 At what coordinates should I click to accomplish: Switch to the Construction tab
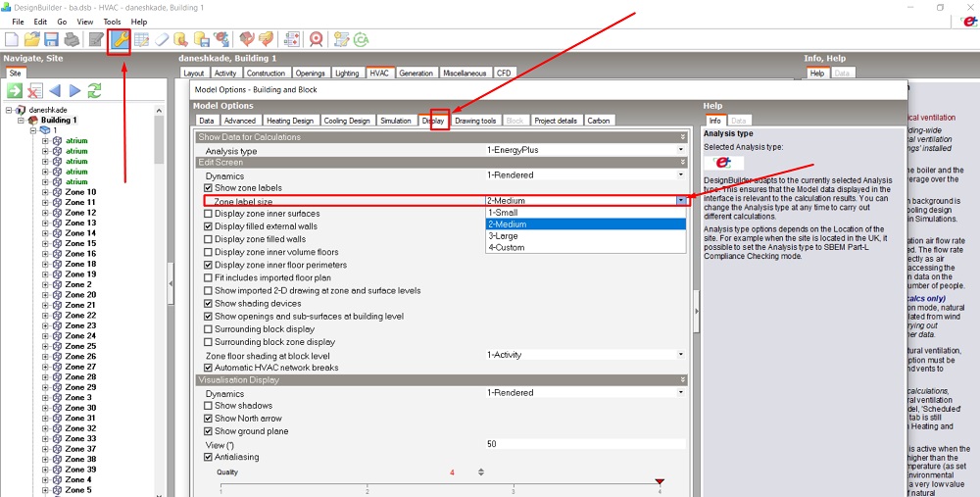266,74
